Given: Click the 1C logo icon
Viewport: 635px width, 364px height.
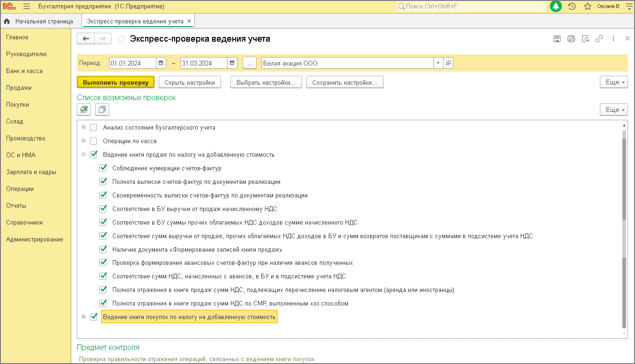Looking at the screenshot, I should point(9,7).
